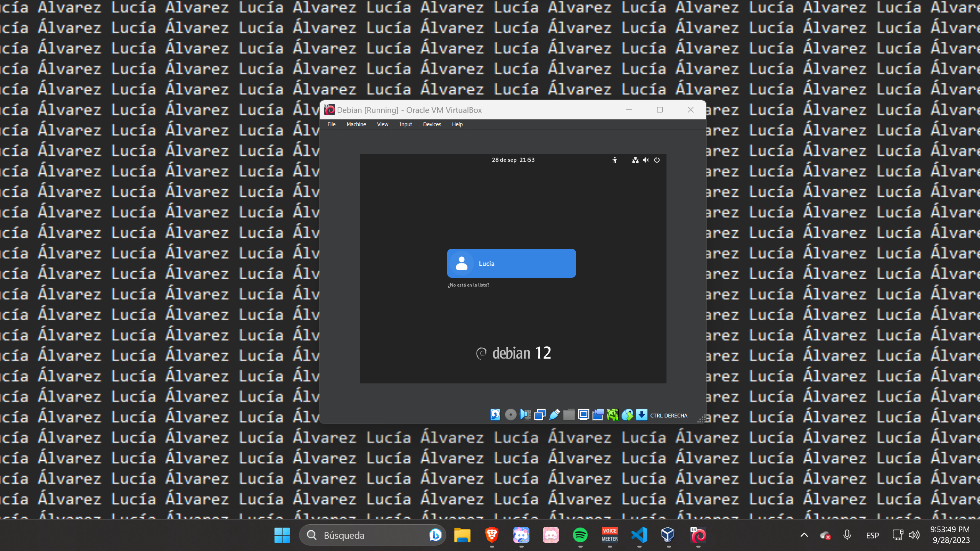Click the network adapters status icon
The height and width of the screenshot is (551, 980).
click(540, 415)
